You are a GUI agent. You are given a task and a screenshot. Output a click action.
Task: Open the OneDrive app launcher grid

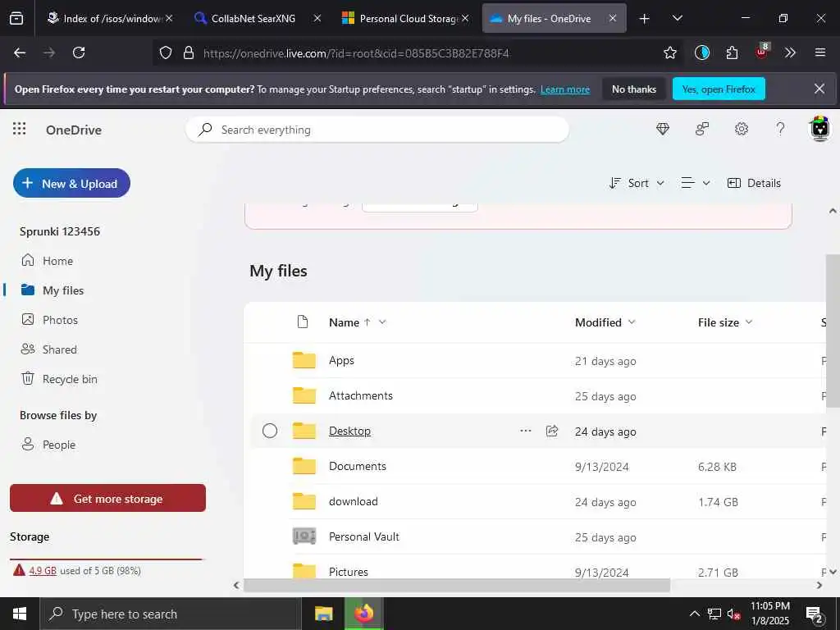coord(20,129)
